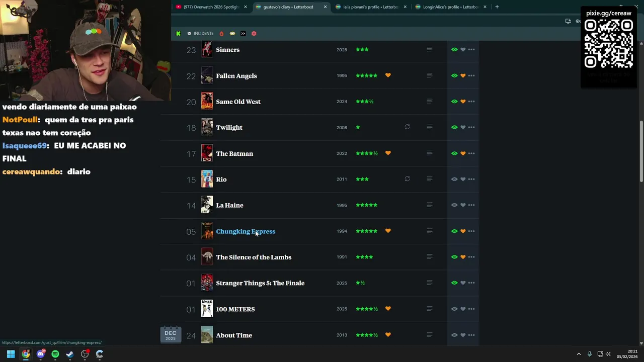Open the double-arrow bookmark icon

[x=243, y=34]
